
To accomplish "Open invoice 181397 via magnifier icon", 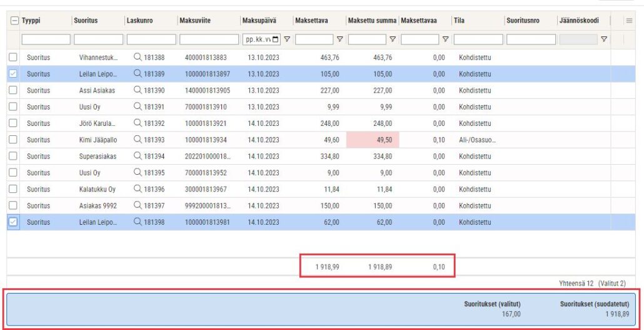I will [x=138, y=206].
